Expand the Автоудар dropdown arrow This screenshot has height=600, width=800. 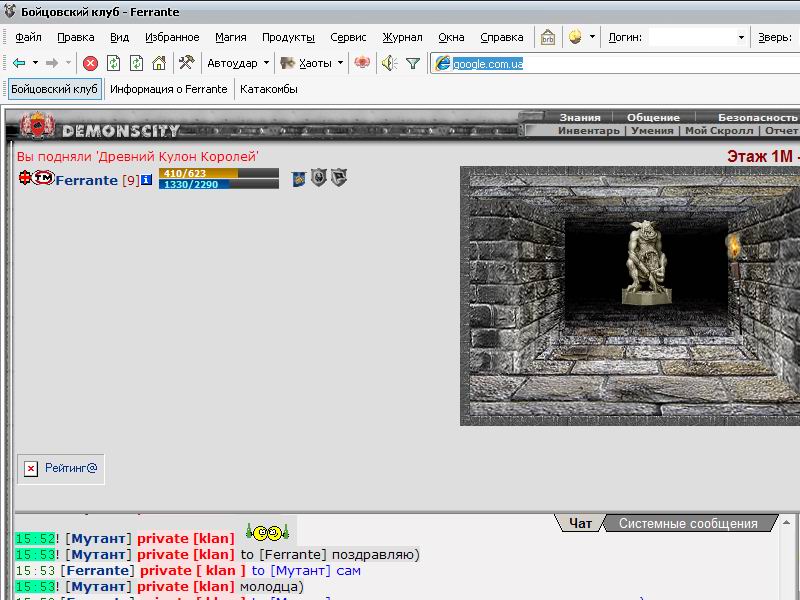click(x=266, y=63)
